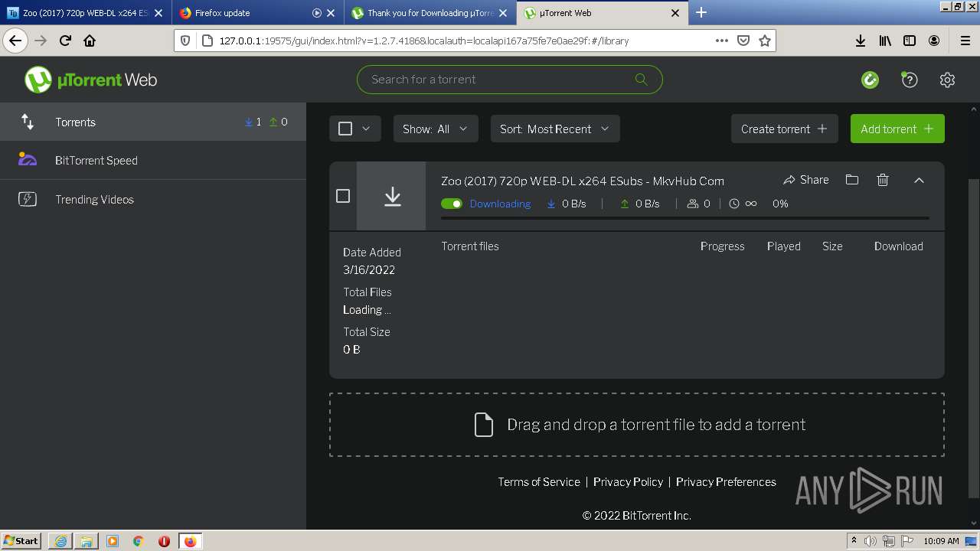Open Firefox account icon
980x551 pixels.
(934, 41)
